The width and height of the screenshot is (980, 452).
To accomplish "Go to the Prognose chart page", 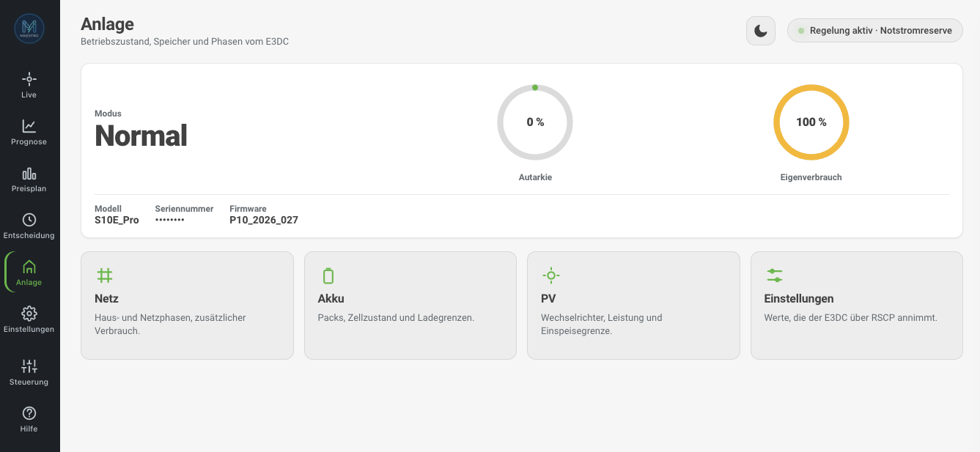I will [29, 132].
